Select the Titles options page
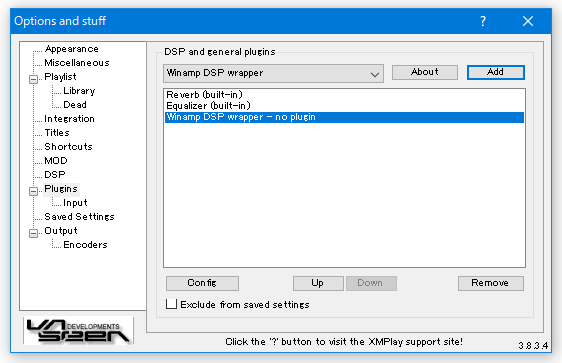Viewport: 562px width, 363px height. pos(57,133)
